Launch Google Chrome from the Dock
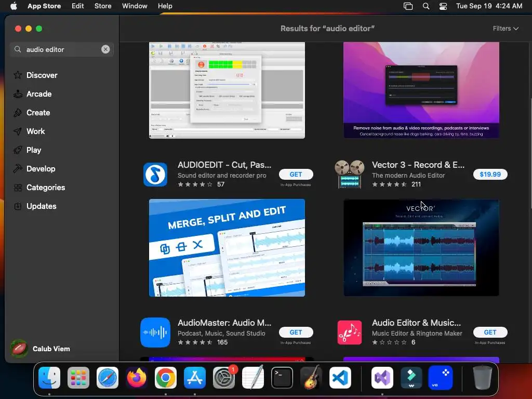This screenshot has height=399, width=532. point(166,378)
